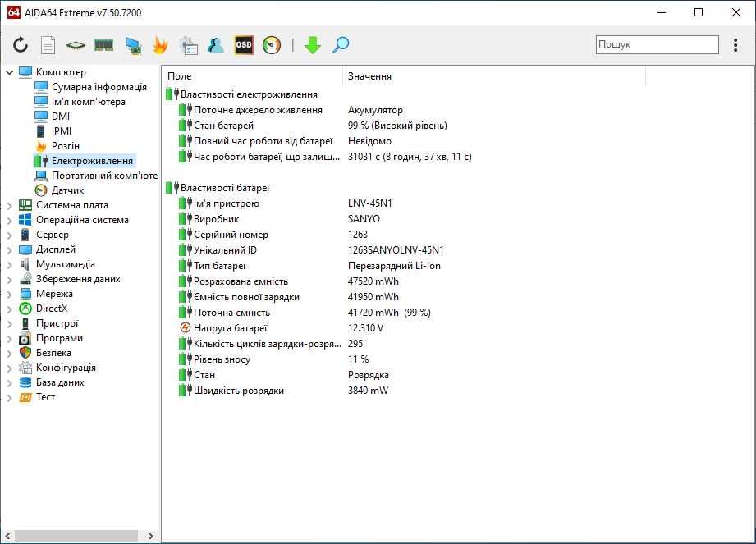
Task: Select the Розгін tree item
Action: (x=65, y=146)
